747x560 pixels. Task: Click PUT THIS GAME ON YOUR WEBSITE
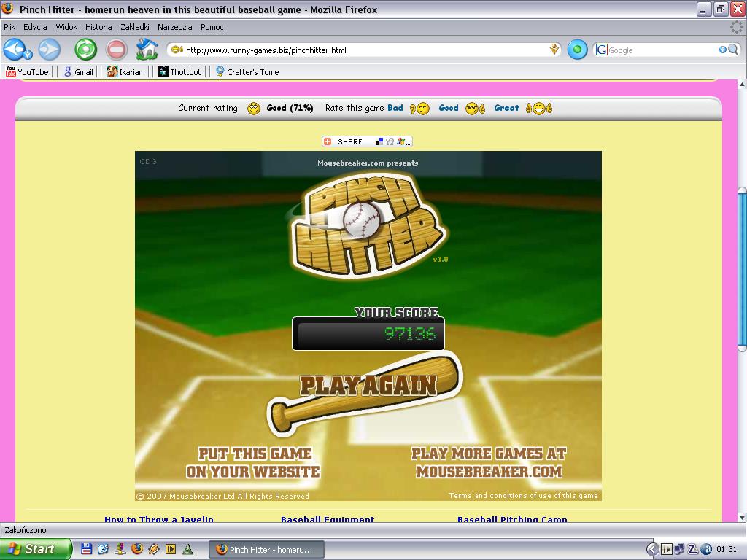(x=253, y=463)
